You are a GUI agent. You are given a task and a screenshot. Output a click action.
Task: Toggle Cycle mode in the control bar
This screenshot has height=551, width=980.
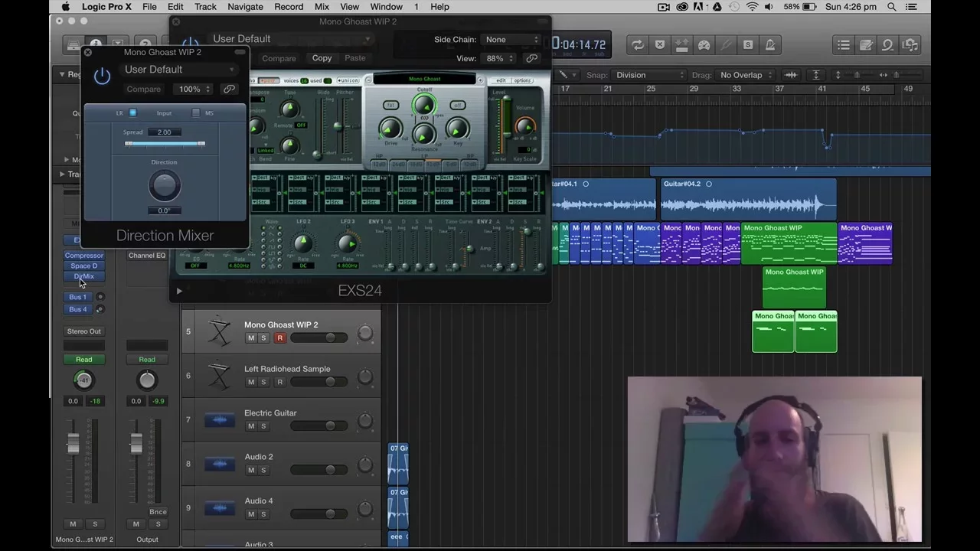[x=637, y=45]
